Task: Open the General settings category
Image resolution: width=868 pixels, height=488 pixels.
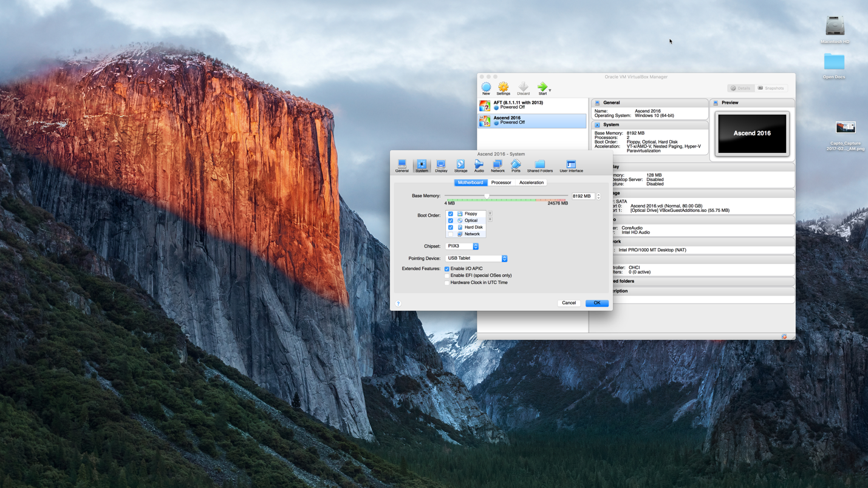Action: 402,166
